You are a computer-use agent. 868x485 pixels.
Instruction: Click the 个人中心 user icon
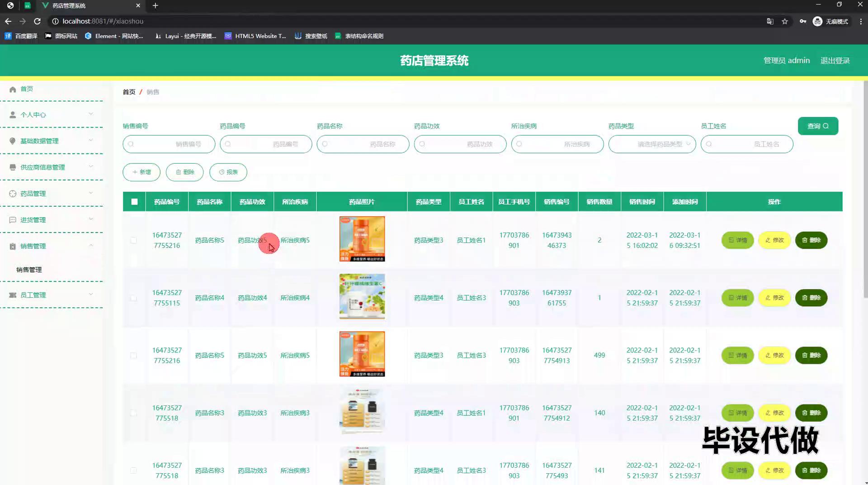point(13,115)
